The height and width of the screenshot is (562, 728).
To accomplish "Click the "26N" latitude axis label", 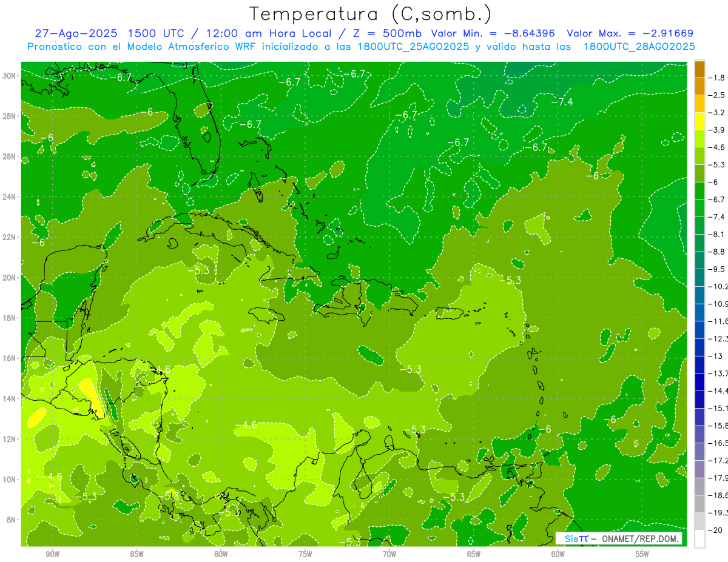I will point(9,156).
